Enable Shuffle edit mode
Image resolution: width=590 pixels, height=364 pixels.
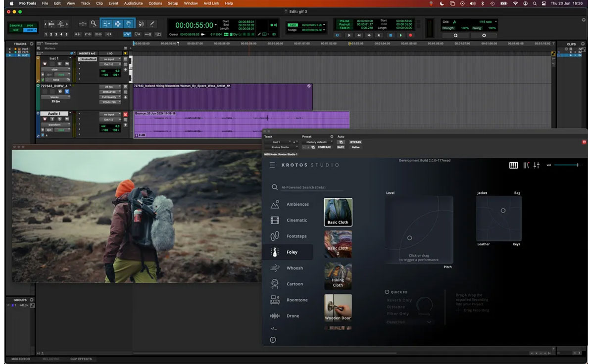tap(16, 25)
